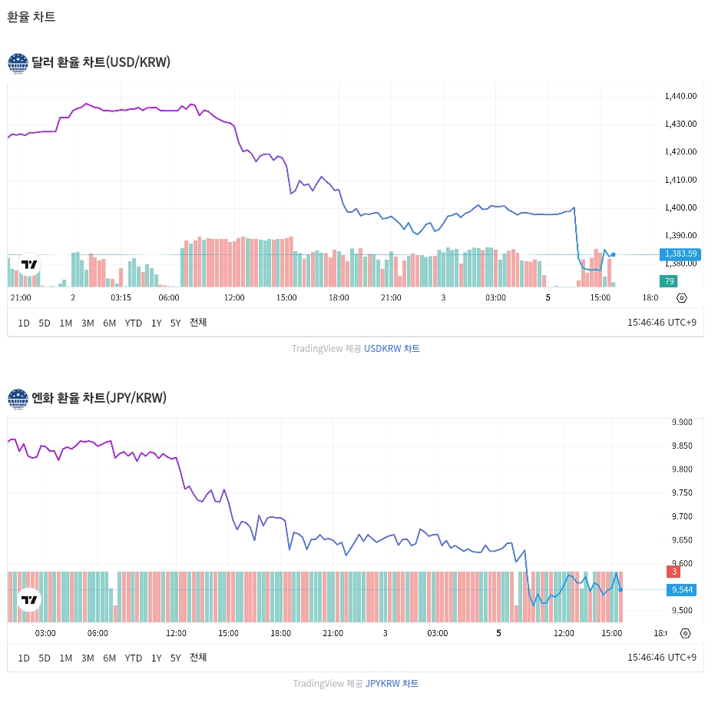Click the round flag icon beside 달러 환율 차트
This screenshot has height=703, width=728.
18,63
